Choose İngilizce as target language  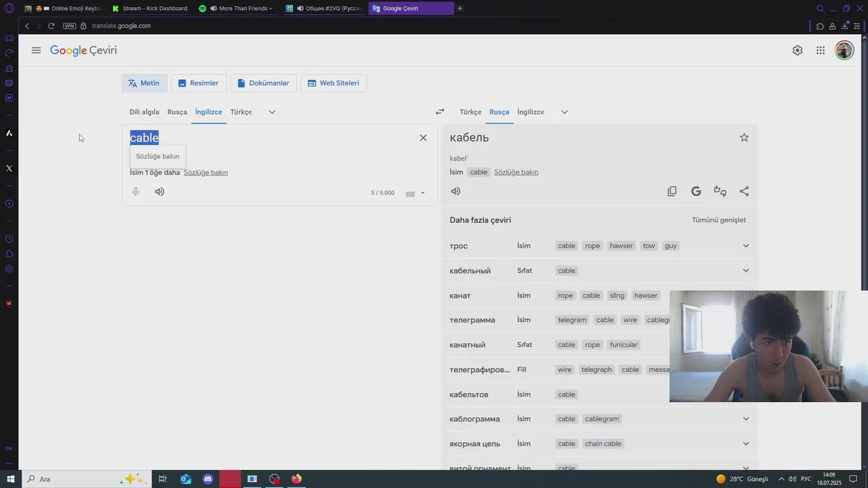[530, 112]
